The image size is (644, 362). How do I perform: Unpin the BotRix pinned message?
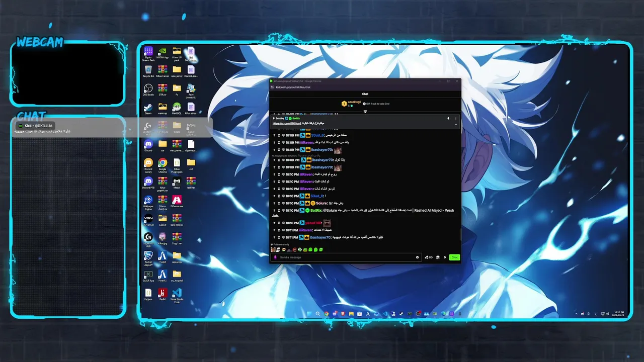pos(449,119)
